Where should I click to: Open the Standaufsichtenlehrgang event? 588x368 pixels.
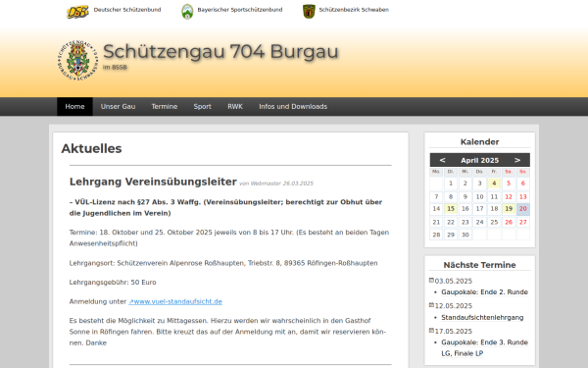482,318
